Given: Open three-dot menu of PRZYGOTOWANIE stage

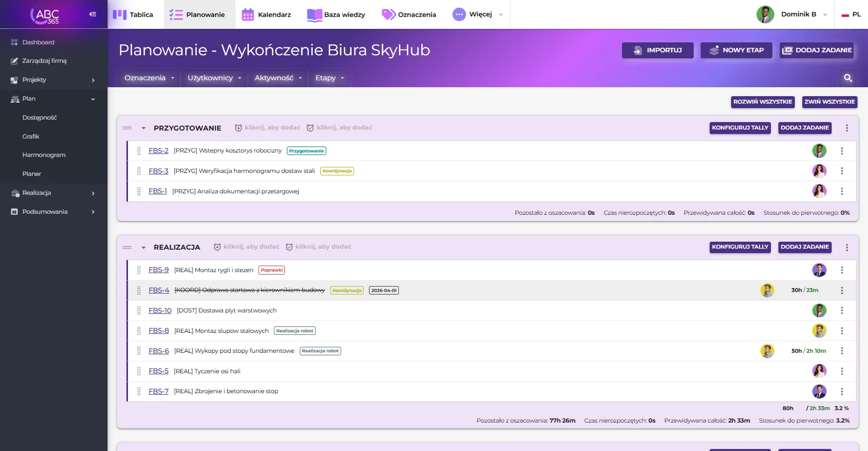Looking at the screenshot, I should point(847,128).
